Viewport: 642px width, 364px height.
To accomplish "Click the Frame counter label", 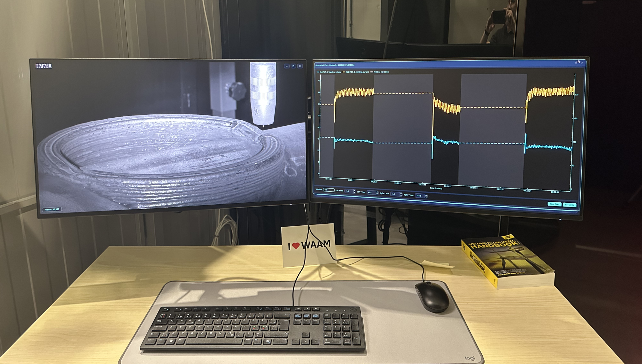I will coord(52,209).
